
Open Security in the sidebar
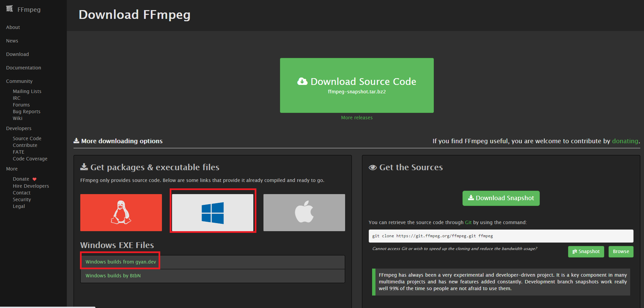22,199
